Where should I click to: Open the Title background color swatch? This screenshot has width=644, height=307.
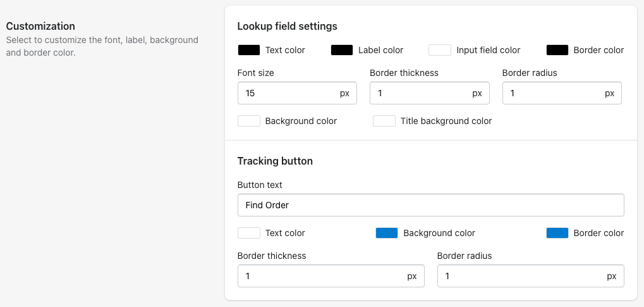click(384, 121)
